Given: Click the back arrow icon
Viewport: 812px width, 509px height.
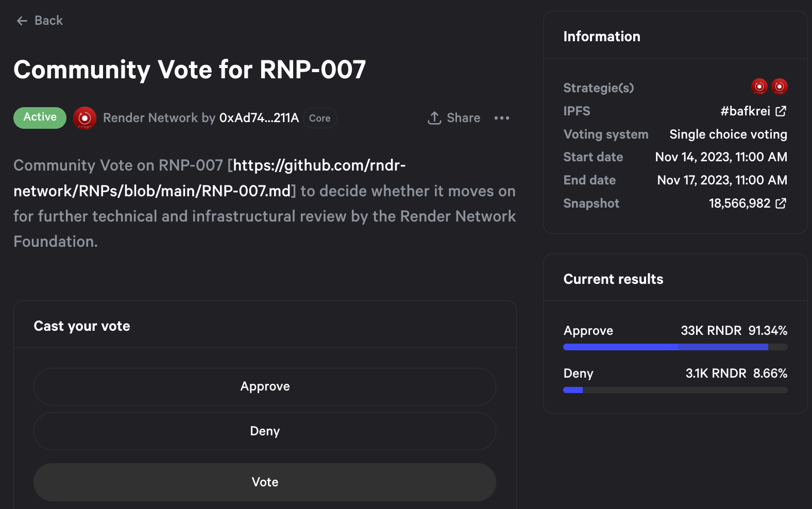Looking at the screenshot, I should point(22,21).
